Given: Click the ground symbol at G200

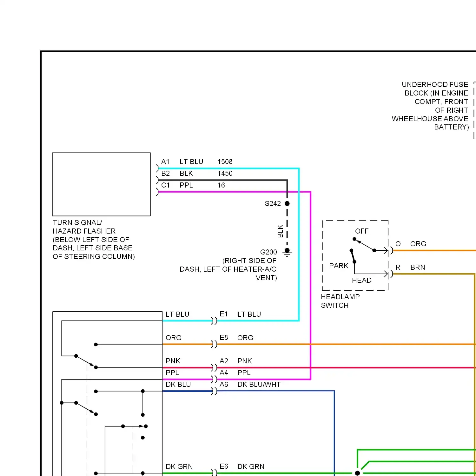Looking at the screenshot, I should (287, 253).
